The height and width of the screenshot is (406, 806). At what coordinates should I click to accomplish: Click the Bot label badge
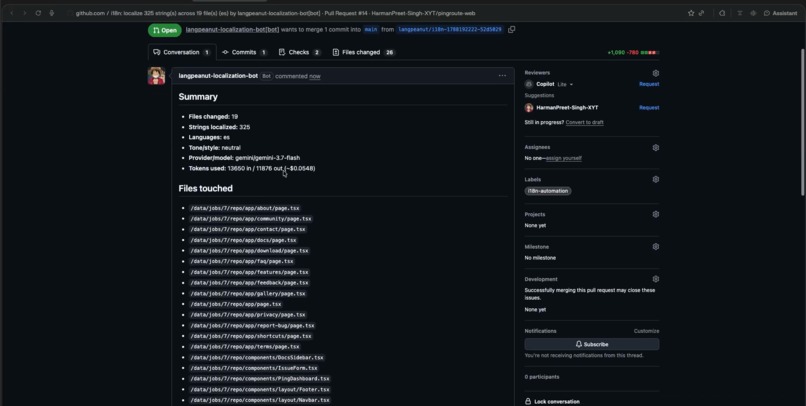pyautogui.click(x=266, y=76)
